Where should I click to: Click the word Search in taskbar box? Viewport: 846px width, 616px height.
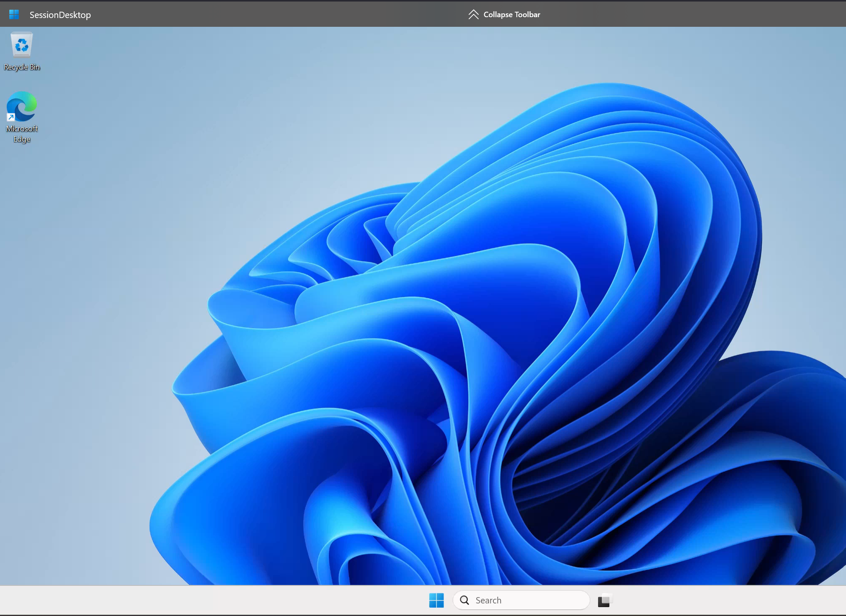488,600
